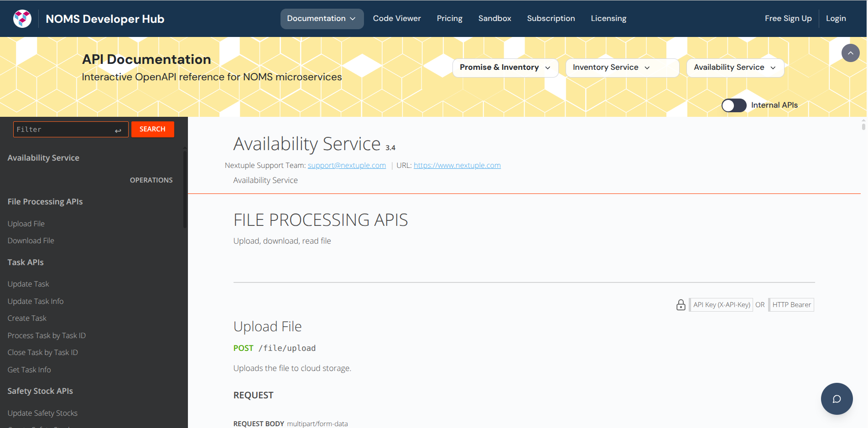Image resolution: width=868 pixels, height=428 pixels.
Task: Open the Pricing page
Action: click(x=449, y=19)
